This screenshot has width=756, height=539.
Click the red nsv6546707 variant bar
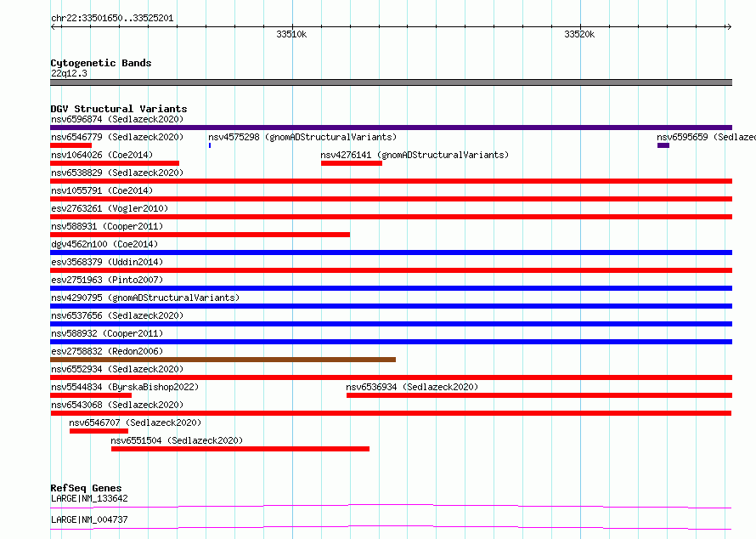[99, 431]
